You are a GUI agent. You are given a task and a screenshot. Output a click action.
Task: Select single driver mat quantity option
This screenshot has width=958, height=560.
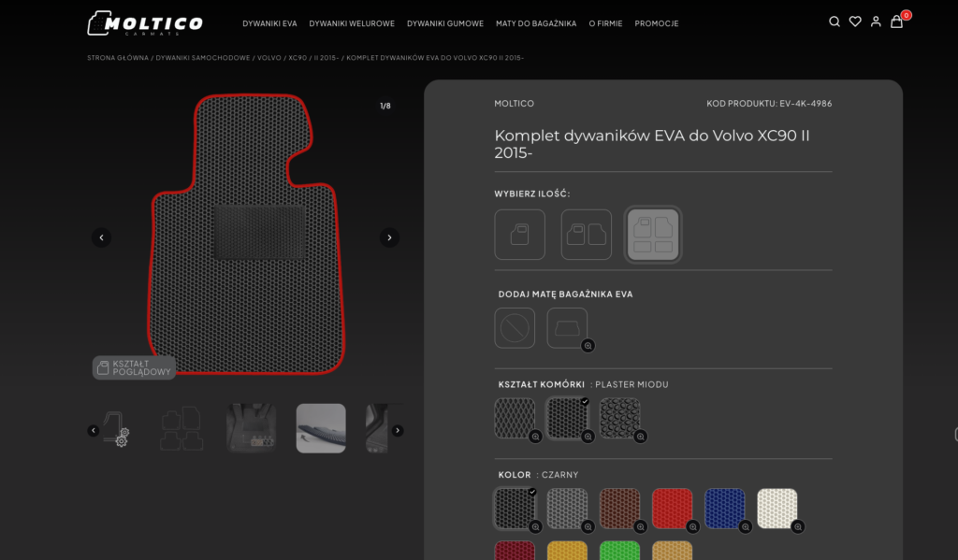pyautogui.click(x=519, y=235)
